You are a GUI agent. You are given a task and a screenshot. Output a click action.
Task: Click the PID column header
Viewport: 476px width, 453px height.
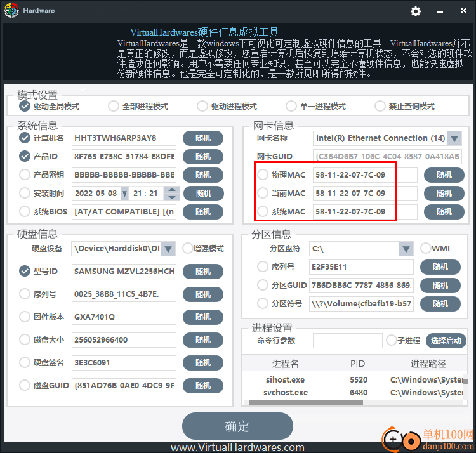(357, 364)
